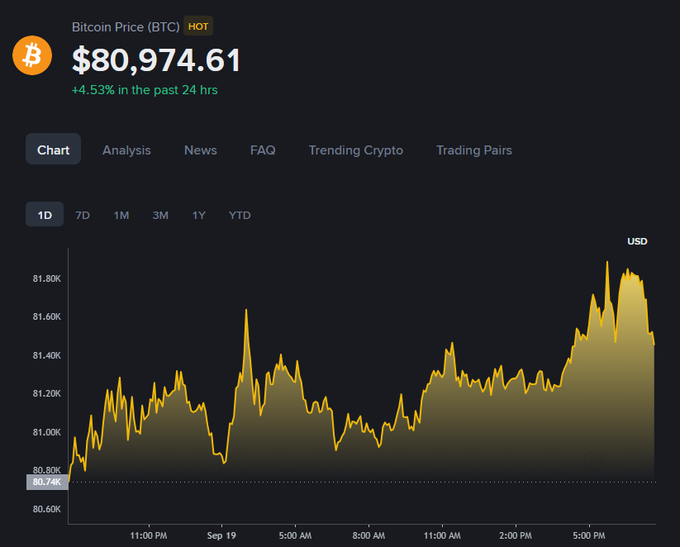This screenshot has height=547, width=680.
Task: Open the Chart tab
Action: (53, 149)
